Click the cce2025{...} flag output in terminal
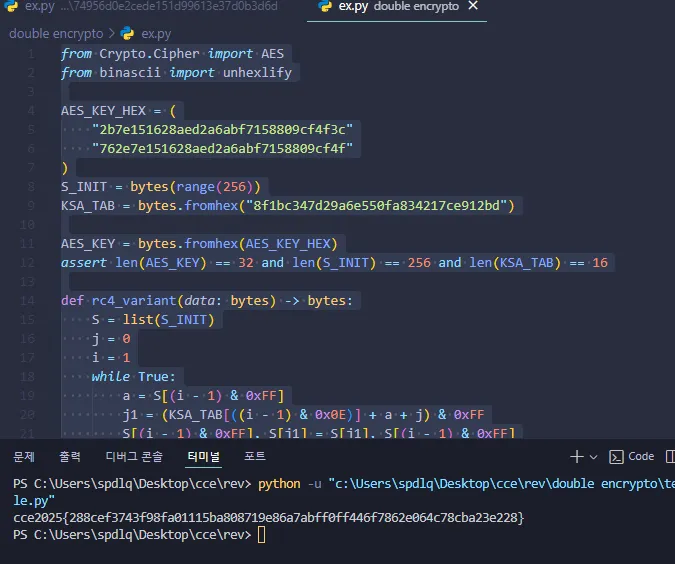 coord(269,518)
